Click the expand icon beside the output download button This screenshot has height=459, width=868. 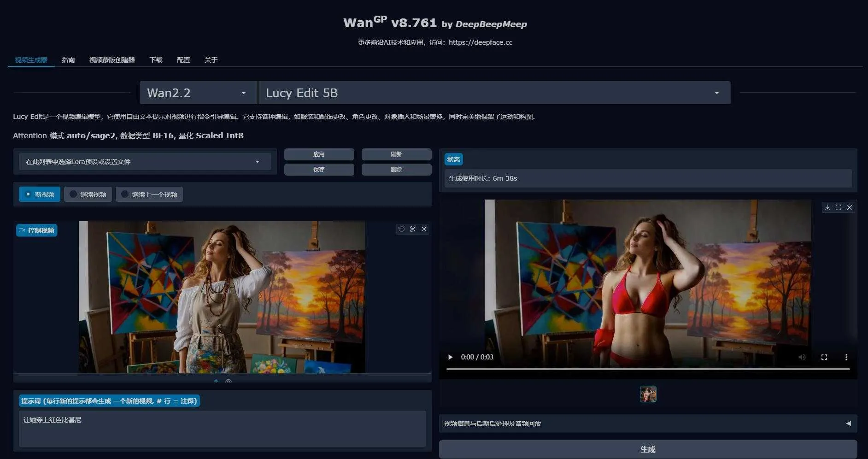pos(839,207)
